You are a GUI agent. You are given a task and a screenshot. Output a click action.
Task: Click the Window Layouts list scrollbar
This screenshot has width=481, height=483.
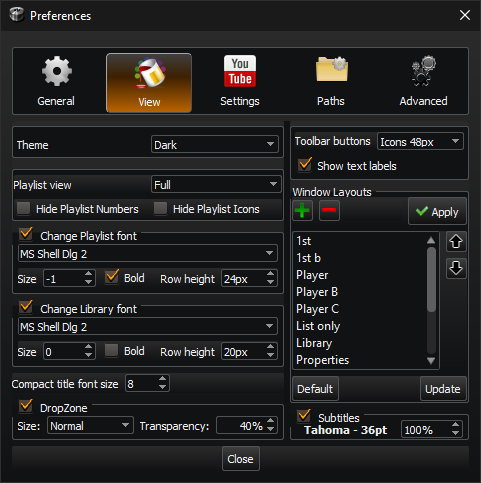coord(431,300)
